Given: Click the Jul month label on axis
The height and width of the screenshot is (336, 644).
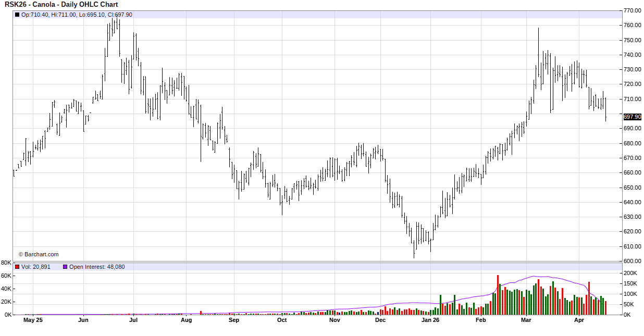Looking at the screenshot, I should 133,320.
